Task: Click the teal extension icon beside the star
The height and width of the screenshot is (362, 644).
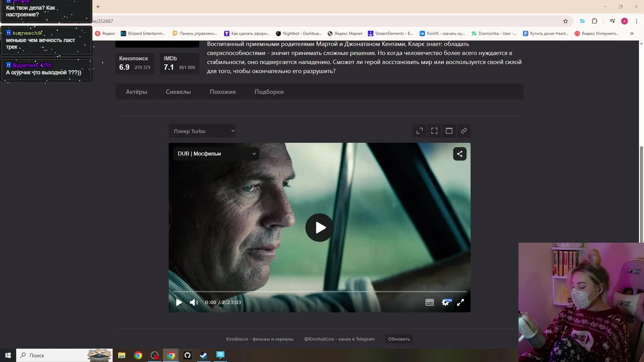Action: click(582, 21)
